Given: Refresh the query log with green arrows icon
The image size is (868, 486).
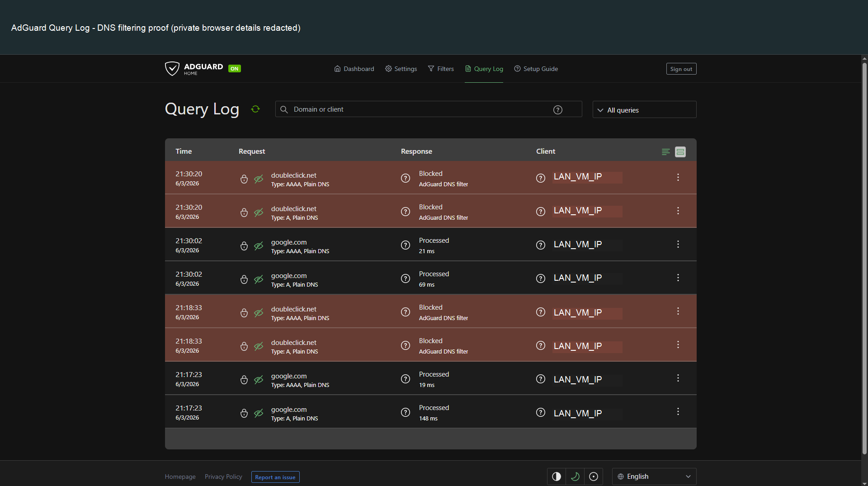Looking at the screenshot, I should (255, 109).
